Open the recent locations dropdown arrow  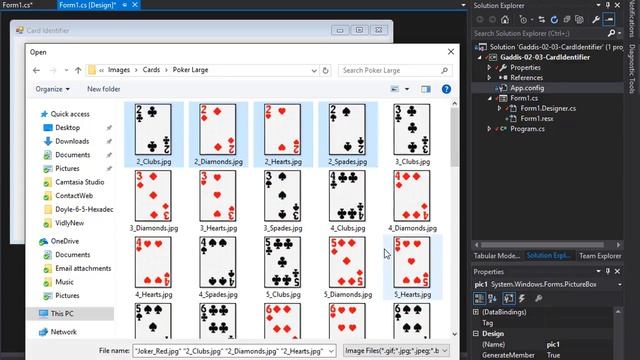[66, 70]
